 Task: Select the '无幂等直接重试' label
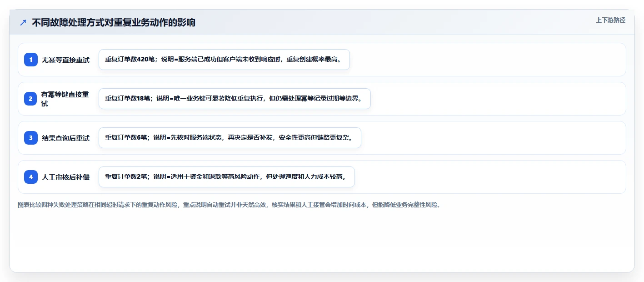65,60
